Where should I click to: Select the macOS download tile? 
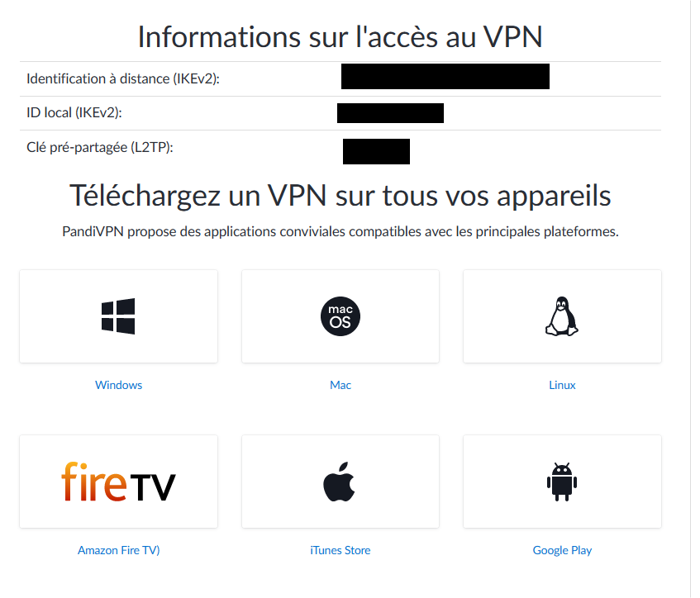(340, 316)
